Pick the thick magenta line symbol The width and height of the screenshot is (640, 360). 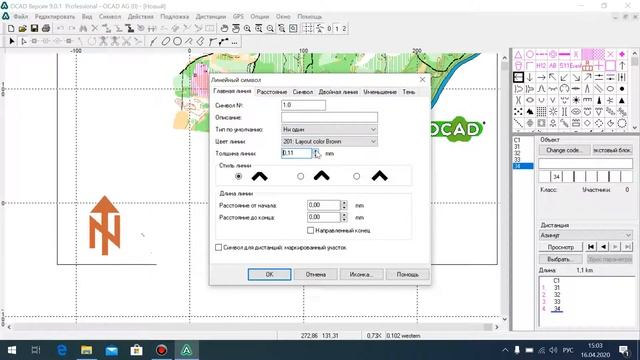(564, 54)
